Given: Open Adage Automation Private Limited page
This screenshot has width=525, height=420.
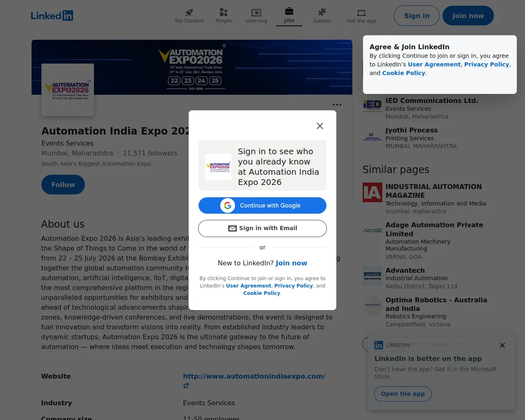Looking at the screenshot, I should click(x=434, y=229).
